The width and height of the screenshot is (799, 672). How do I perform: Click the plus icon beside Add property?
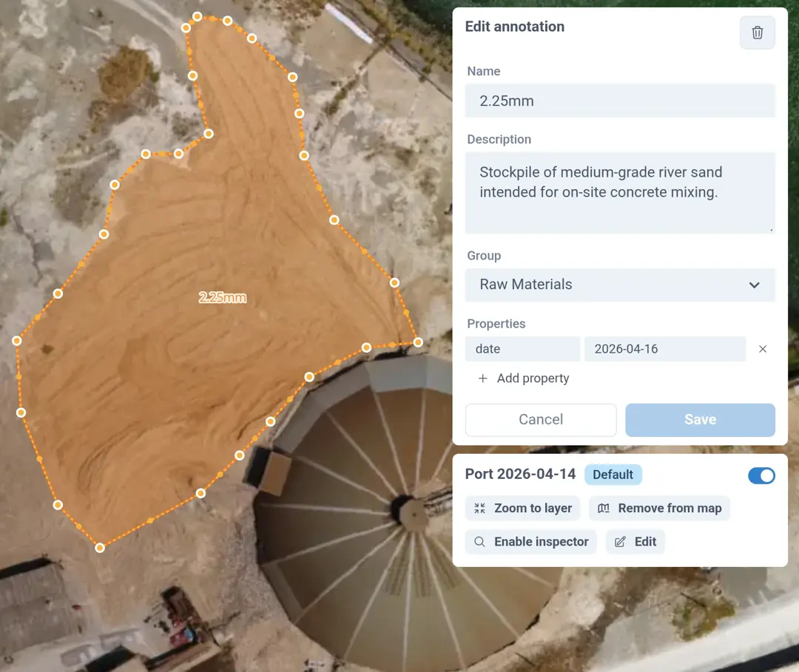coord(483,379)
